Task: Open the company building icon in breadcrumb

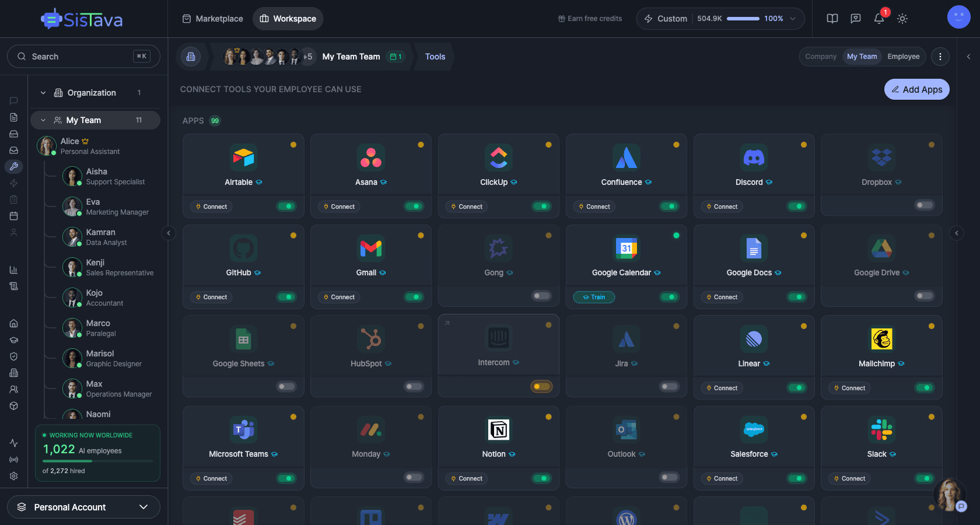Action: (191, 57)
